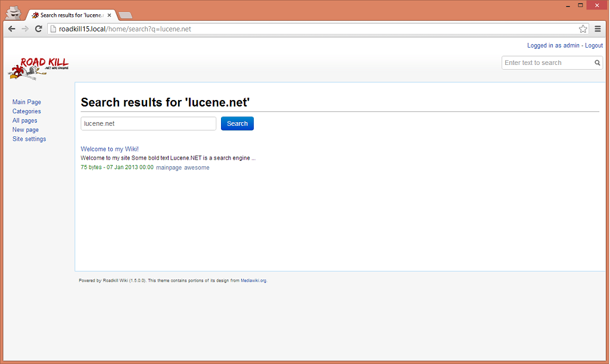Viewport: 610px width, 364px height.
Task: Open the 'Welcome to my Wiki!' result
Action: (x=110, y=149)
